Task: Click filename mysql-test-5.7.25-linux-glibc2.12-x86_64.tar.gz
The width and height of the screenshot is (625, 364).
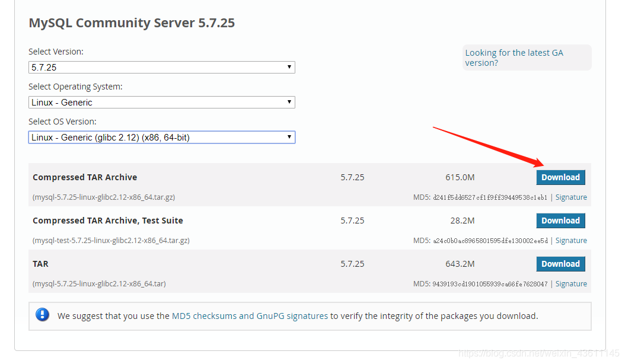Action: click(111, 241)
